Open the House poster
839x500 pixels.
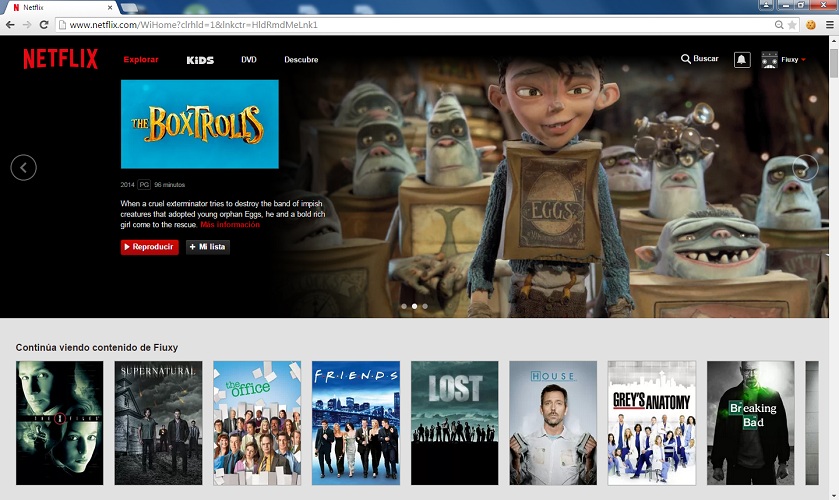[553, 423]
